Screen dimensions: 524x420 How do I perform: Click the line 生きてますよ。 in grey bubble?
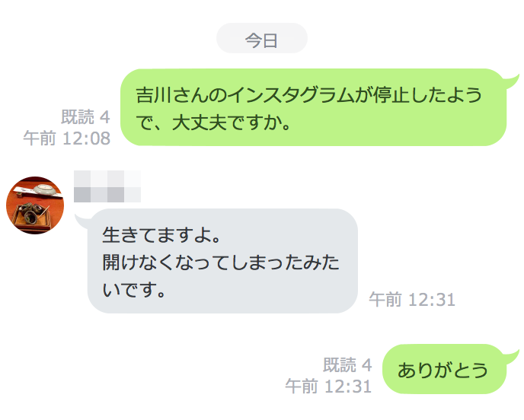(161, 235)
